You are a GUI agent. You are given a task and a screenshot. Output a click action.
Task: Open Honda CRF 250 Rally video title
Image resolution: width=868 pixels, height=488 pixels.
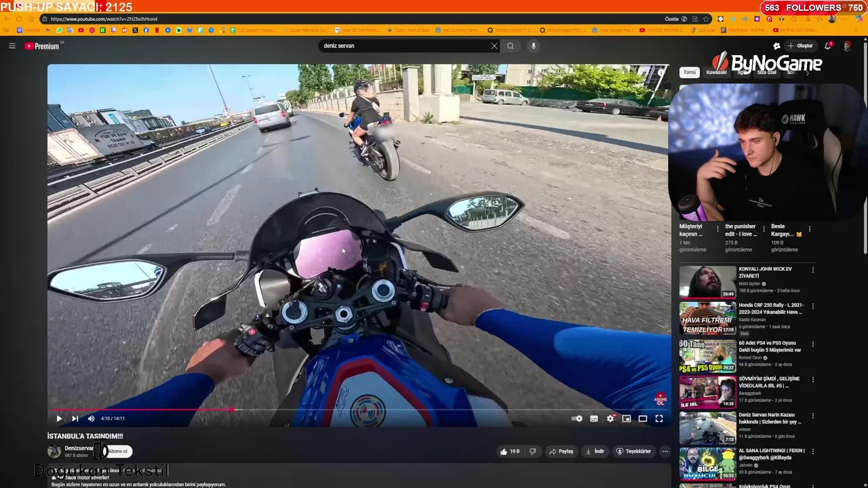770,308
